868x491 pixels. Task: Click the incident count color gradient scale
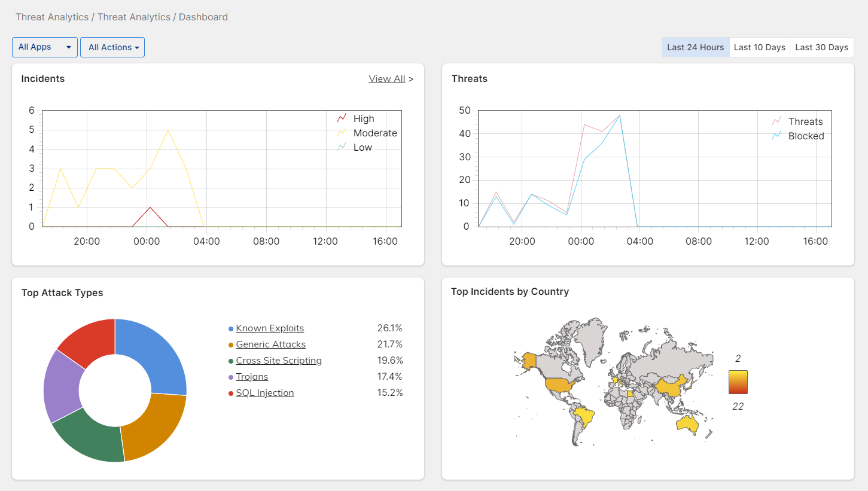point(738,382)
